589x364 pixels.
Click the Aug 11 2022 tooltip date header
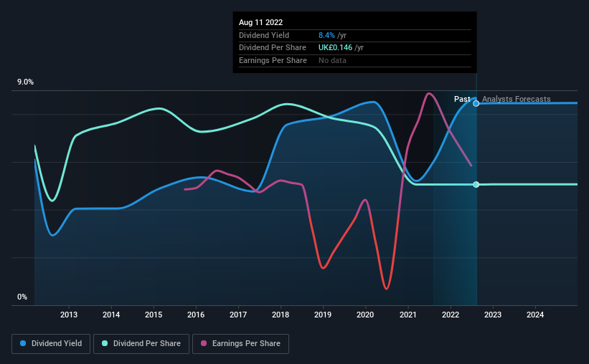[260, 22]
